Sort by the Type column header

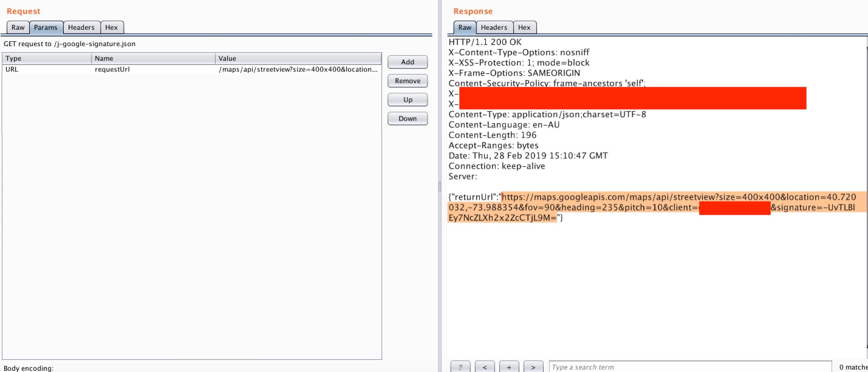47,58
